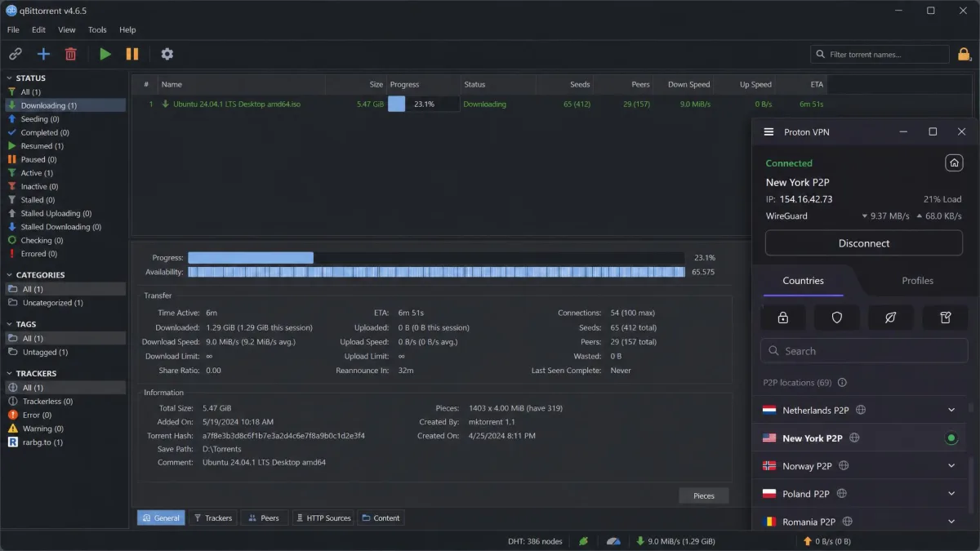This screenshot has height=551, width=980.
Task: Click the Kill Switch feature icon
Action: click(891, 318)
